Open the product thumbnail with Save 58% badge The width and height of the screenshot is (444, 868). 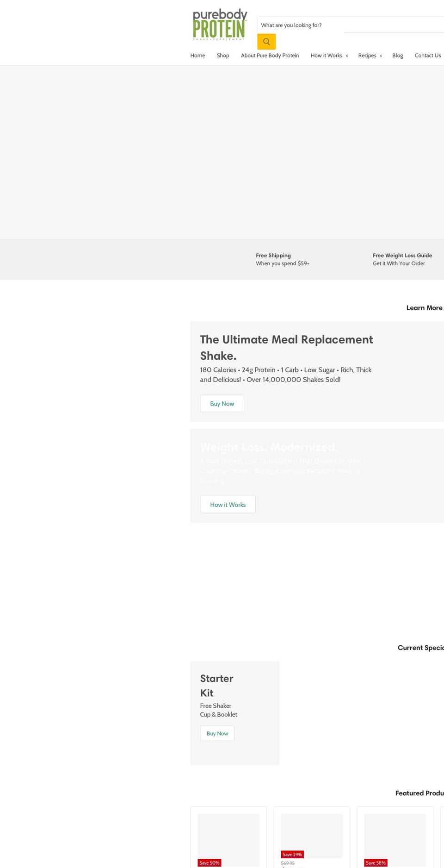point(395,840)
